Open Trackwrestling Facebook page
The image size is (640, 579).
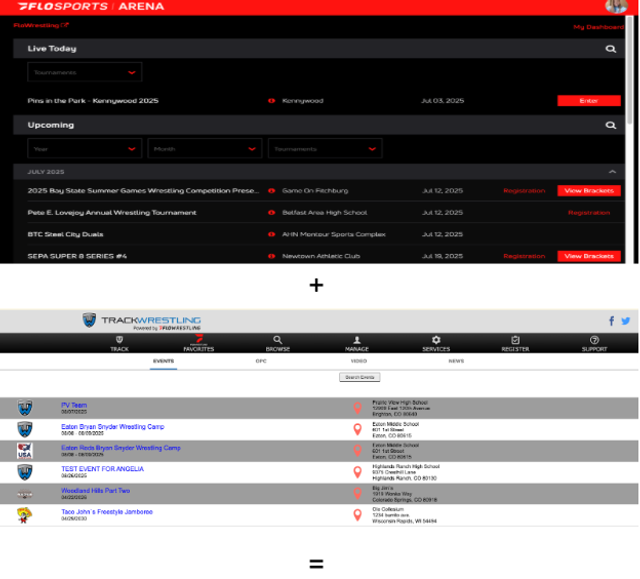point(611,321)
